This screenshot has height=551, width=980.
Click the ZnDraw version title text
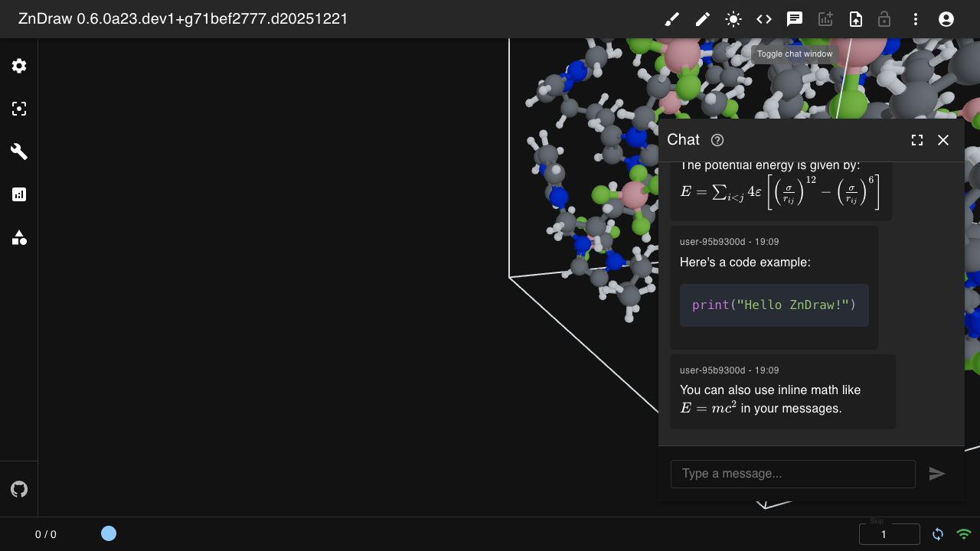(x=183, y=19)
